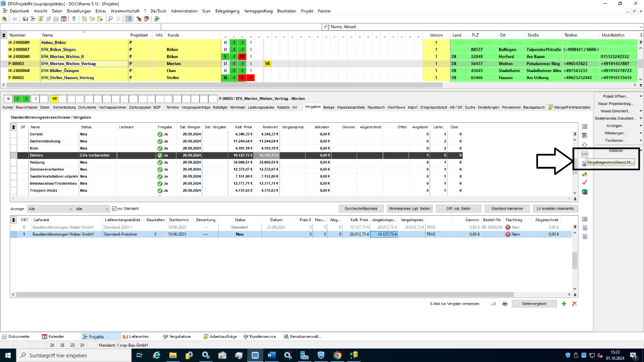Click the 'Minimalpreise (opt. Bieter)' button
This screenshot has height=362, width=644.
click(x=410, y=209)
